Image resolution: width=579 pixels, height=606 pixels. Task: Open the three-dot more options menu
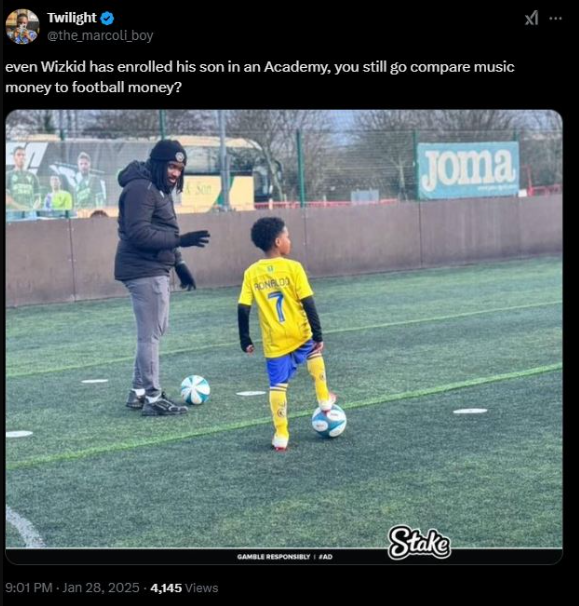(555, 18)
